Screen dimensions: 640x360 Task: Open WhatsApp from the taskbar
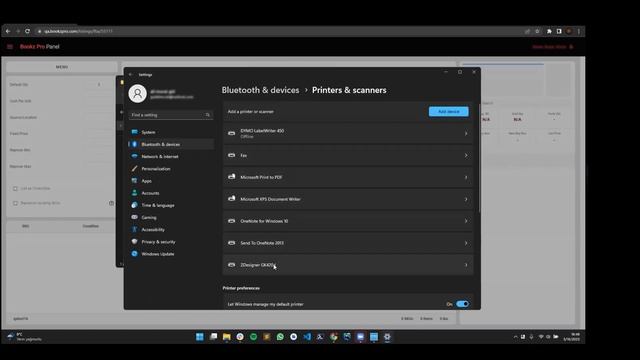click(280, 337)
